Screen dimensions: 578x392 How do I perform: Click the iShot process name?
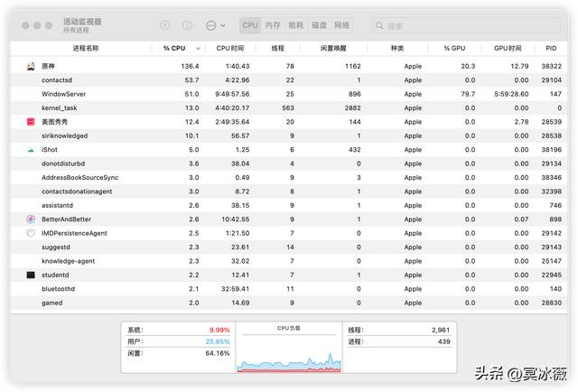[50, 150]
